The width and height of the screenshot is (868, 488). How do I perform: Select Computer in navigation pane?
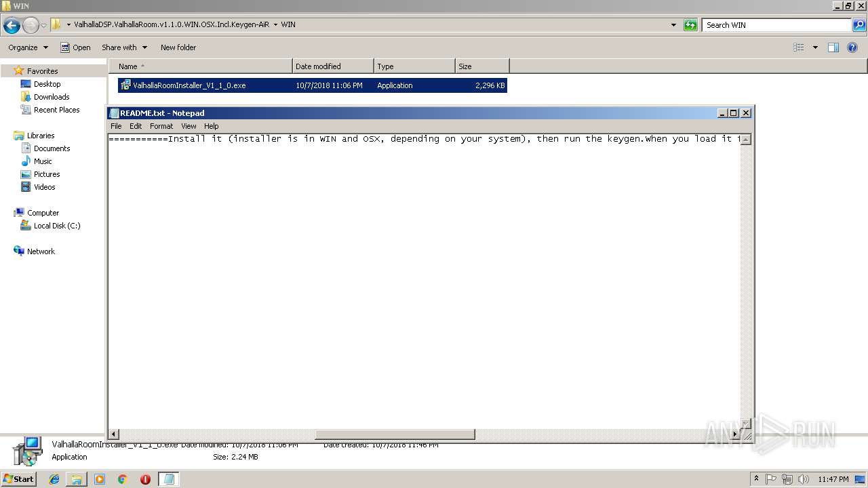43,213
